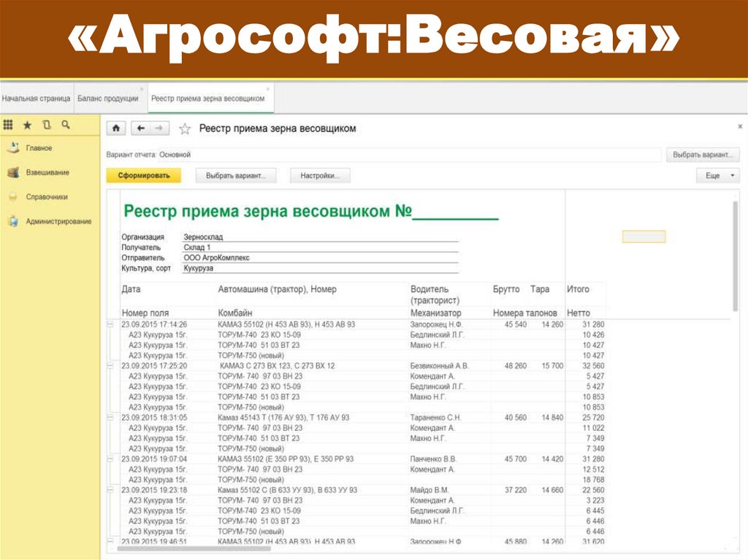Click the Номера талонов header
Screen dimensions: 748x560
coord(524,313)
